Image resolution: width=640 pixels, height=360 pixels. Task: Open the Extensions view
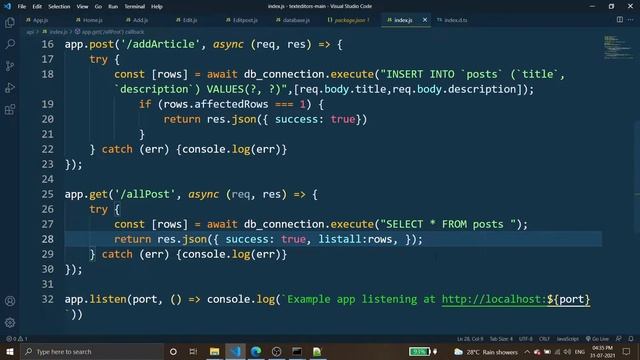tap(10, 109)
